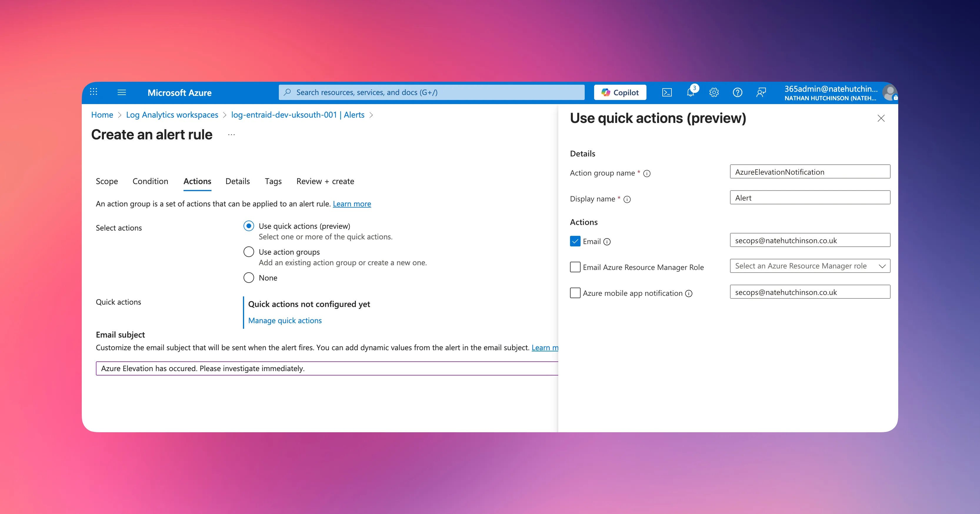Open the Tags tab
Viewport: 980px width, 514px height.
pyautogui.click(x=273, y=181)
